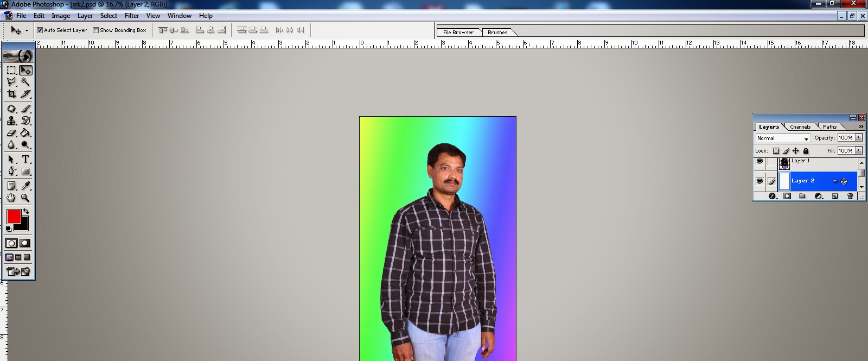Toggle lock position

click(x=796, y=151)
